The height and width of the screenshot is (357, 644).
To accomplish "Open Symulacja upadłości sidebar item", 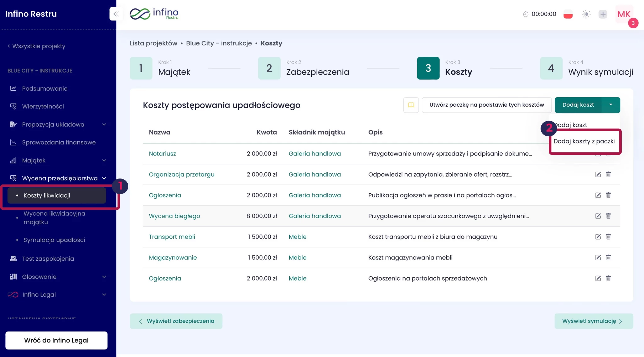I will (54, 240).
